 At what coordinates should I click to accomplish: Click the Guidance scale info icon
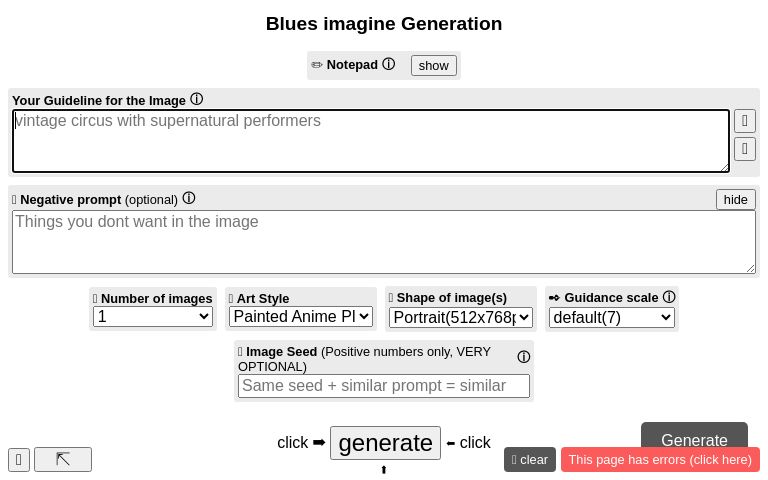click(x=669, y=297)
